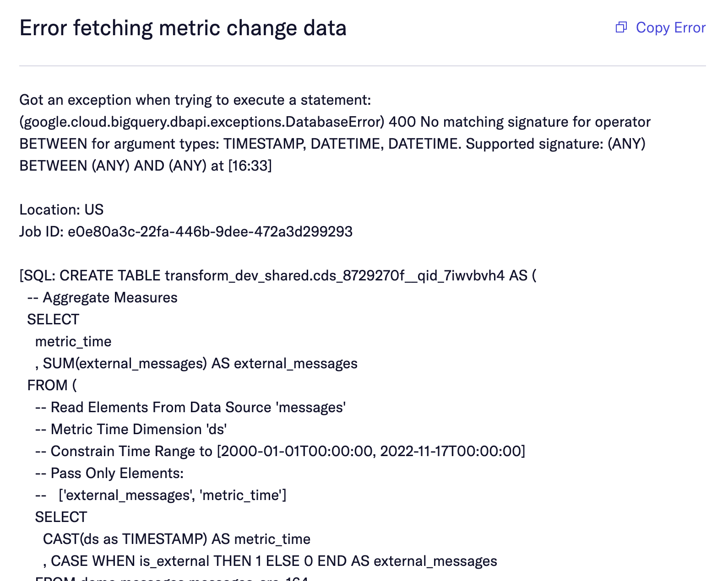Click the FROM ( SQL keyword line
The width and height of the screenshot is (728, 581).
pyautogui.click(x=51, y=385)
